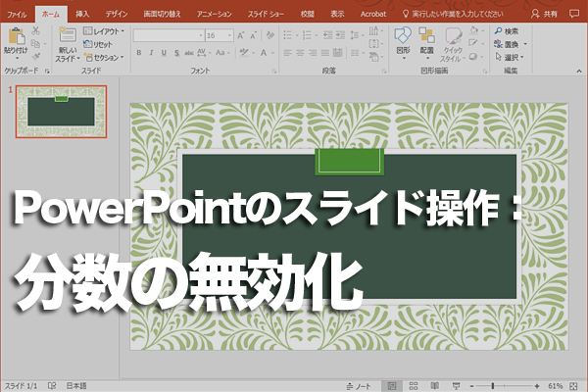Switch to the Design (デザイン) tab

(117, 15)
